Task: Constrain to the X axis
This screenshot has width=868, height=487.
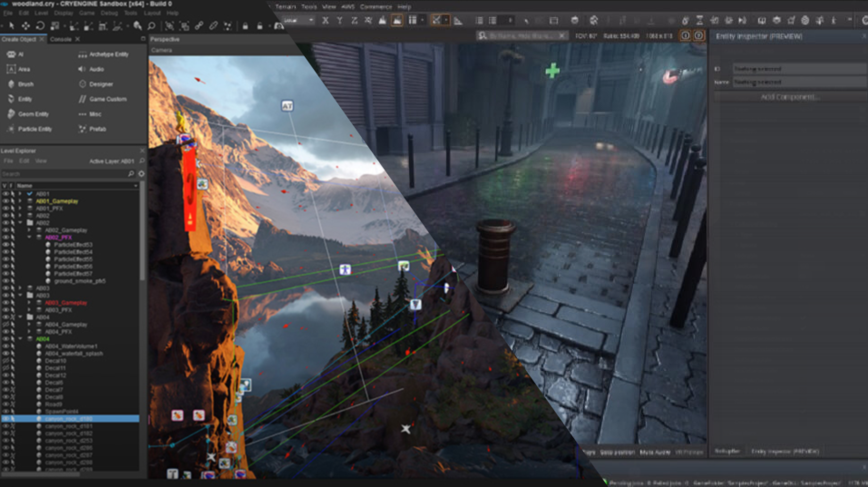Action: 325,20
